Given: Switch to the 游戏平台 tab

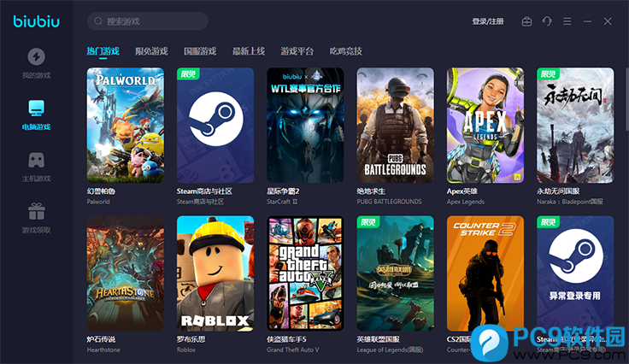Looking at the screenshot, I should [x=297, y=51].
